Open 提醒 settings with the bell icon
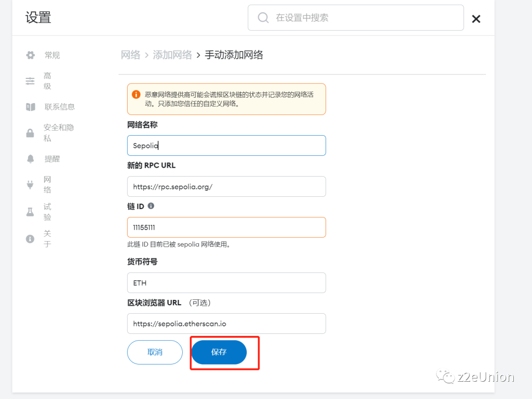This screenshot has width=532, height=399. click(31, 158)
